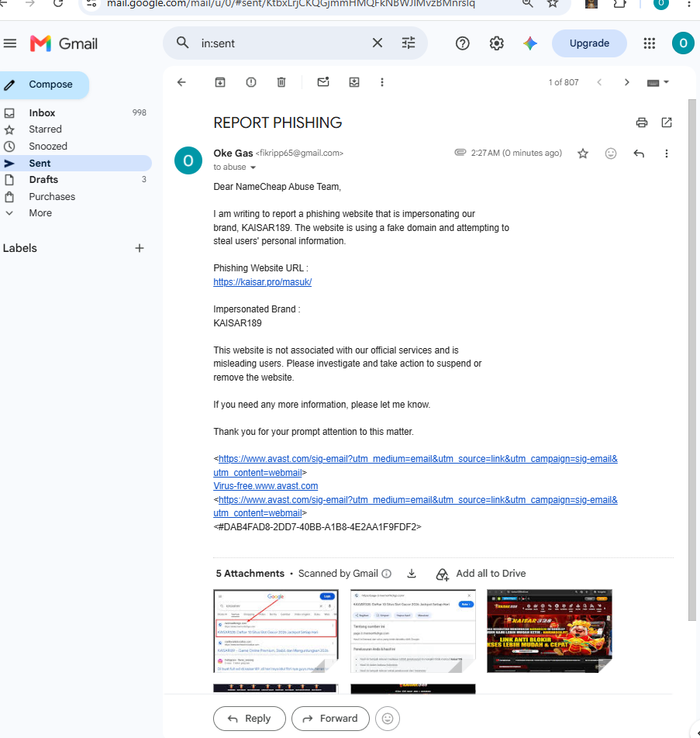The width and height of the screenshot is (700, 738).
Task: Click the Gmail logo
Action: (64, 43)
